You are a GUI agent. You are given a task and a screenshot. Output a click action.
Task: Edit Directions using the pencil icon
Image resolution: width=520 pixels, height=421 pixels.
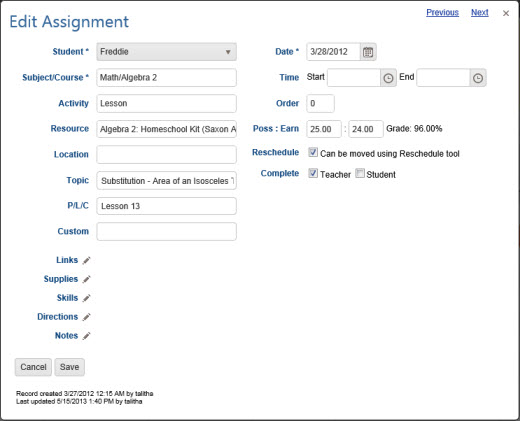tap(86, 317)
